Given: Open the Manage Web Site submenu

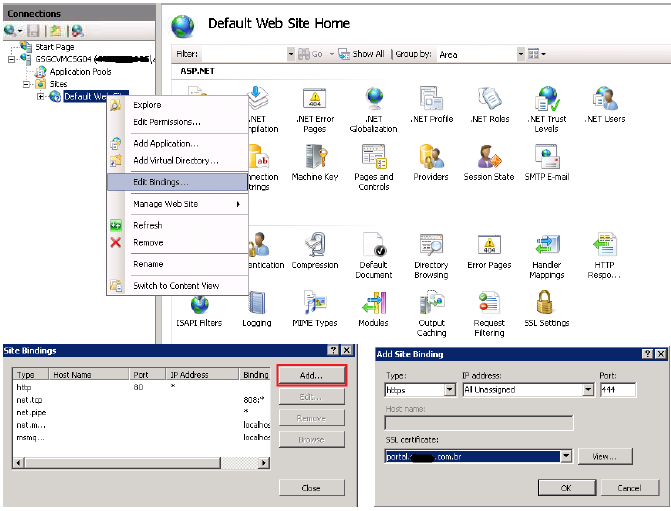Looking at the screenshot, I should [176, 204].
